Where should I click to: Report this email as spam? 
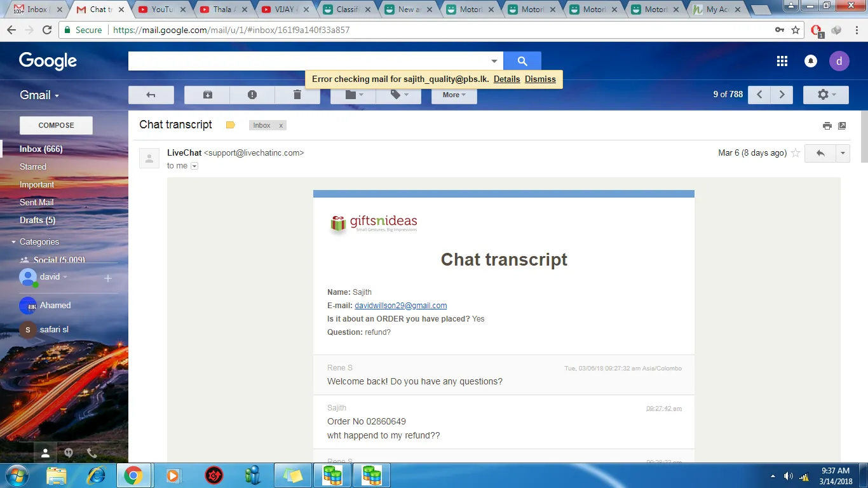pos(252,95)
